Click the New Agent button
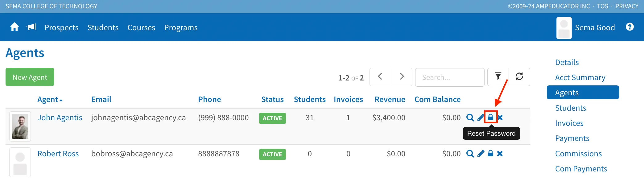The width and height of the screenshot is (644, 185). point(30,77)
